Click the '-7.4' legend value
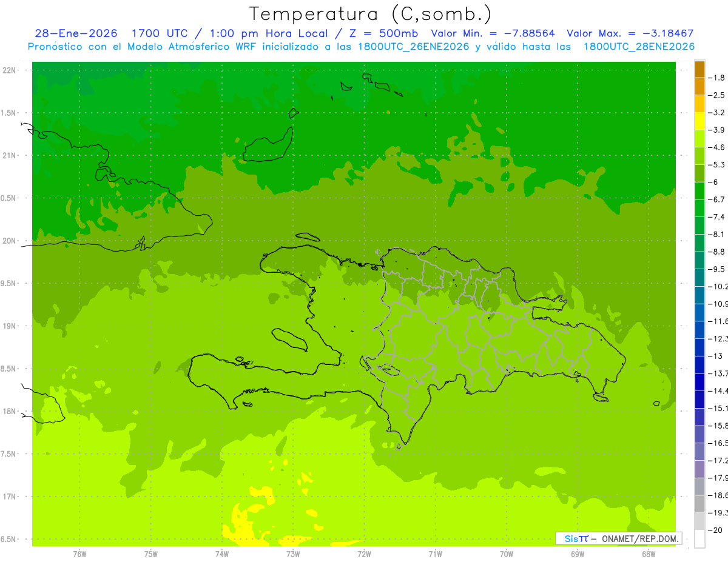728x562 pixels. 716,217
